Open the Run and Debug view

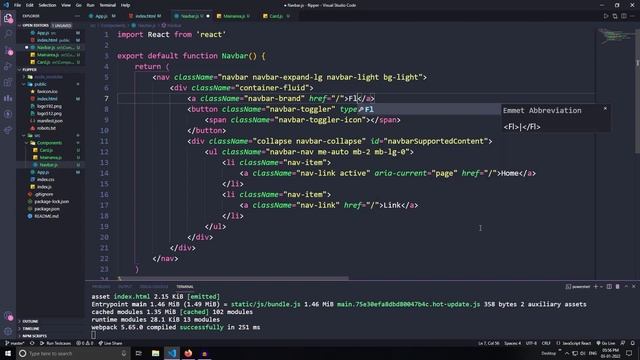pos(8,67)
